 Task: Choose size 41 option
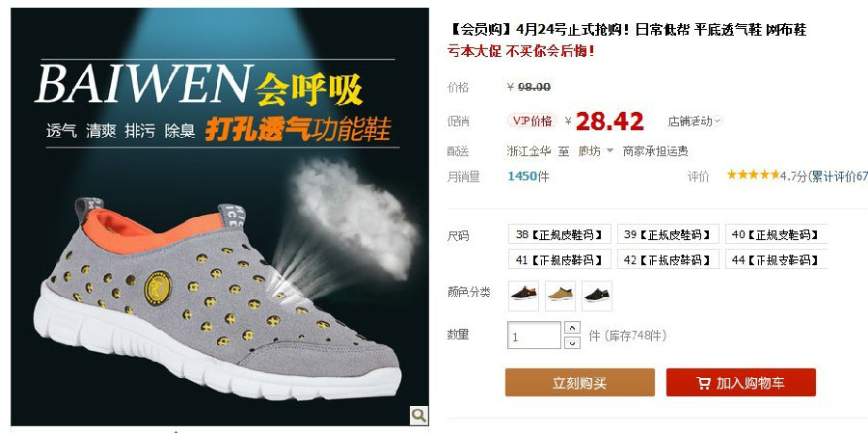(559, 259)
